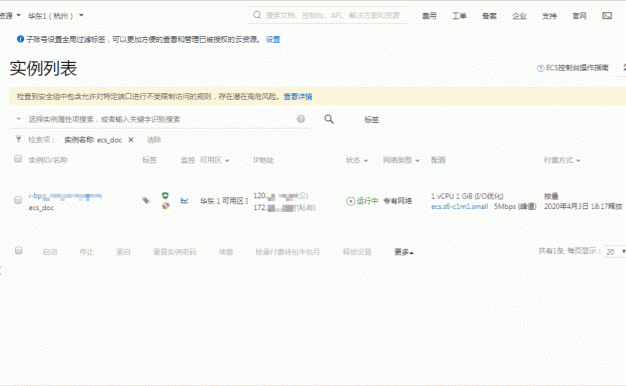The image size is (626, 386).
Task: Focus the instance attribute search input
Action: click(160, 119)
